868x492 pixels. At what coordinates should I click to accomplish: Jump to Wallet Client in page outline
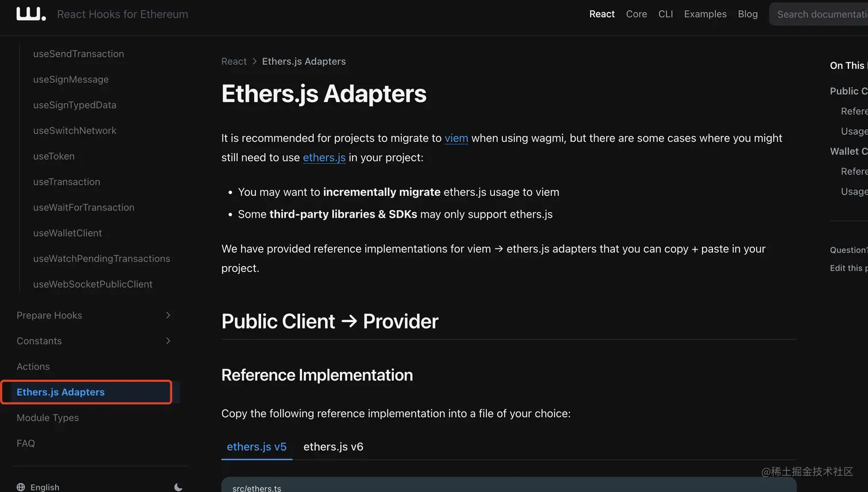[848, 152]
